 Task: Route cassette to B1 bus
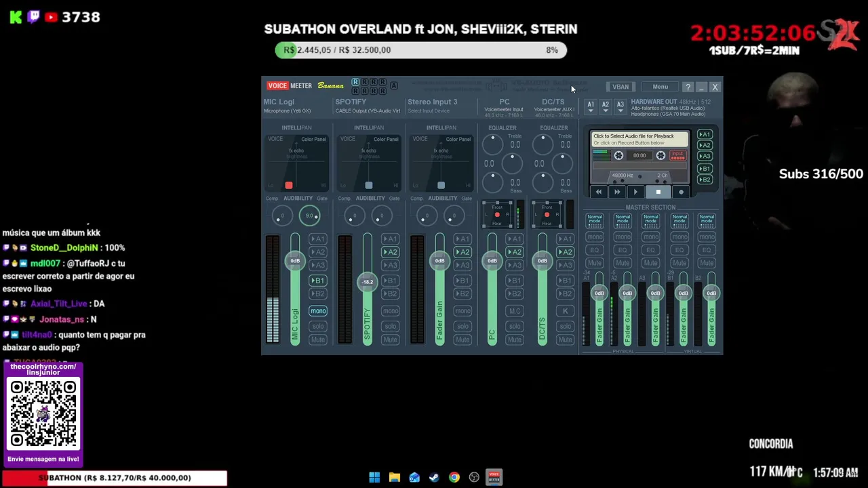point(705,169)
